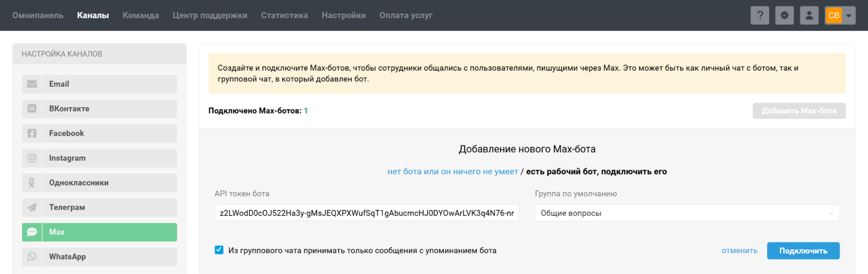
Task: Go to the Настройки menu item
Action: (x=343, y=15)
